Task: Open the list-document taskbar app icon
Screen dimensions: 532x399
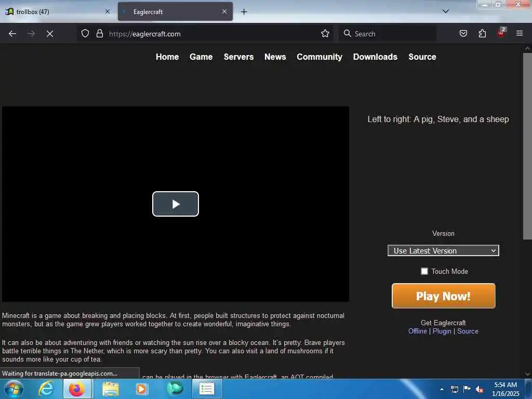Action: (207, 389)
